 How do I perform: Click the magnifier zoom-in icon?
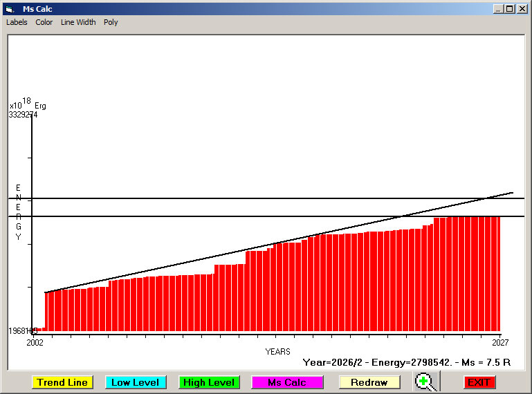point(425,382)
